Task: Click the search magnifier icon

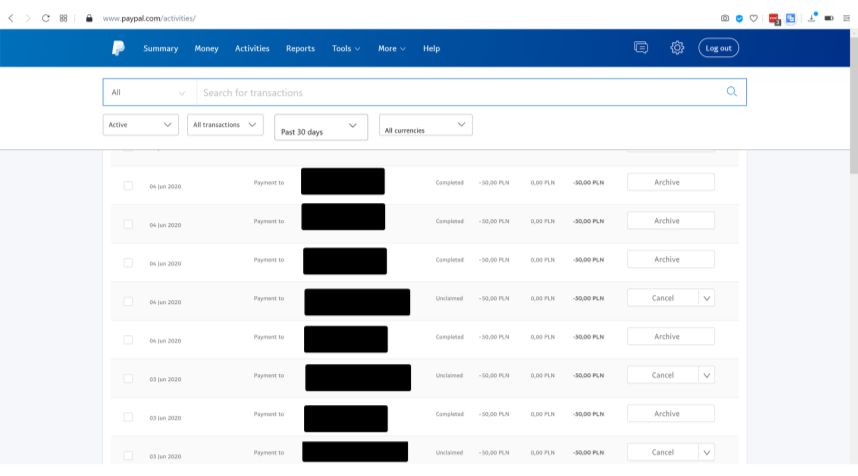Action: [x=732, y=92]
